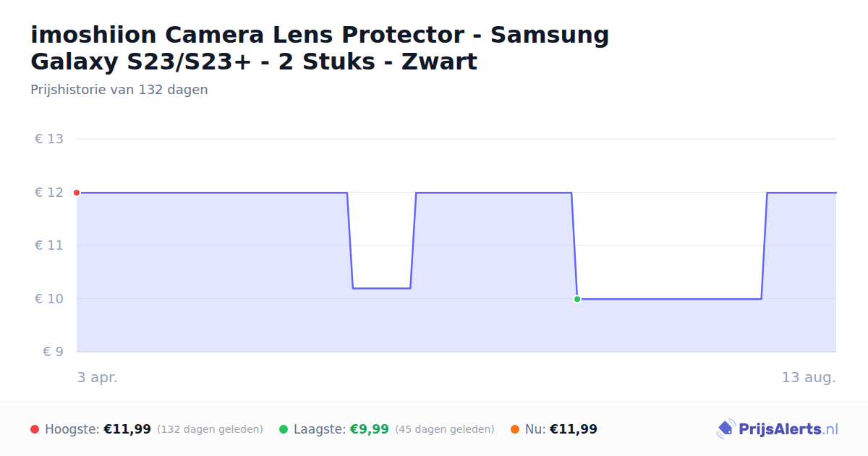Click the 3 apr. start date label
Screen dimensions: 868x456
point(98,377)
